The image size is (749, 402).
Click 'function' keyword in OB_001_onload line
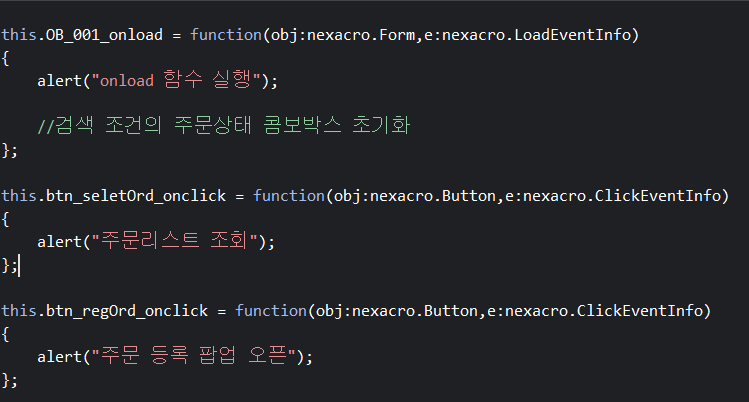[226, 35]
